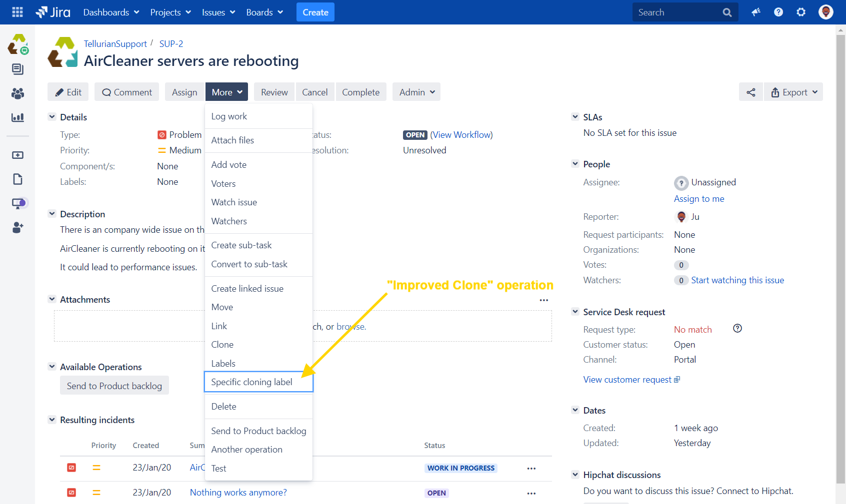
Task: Click into the Search field
Action: (676, 12)
